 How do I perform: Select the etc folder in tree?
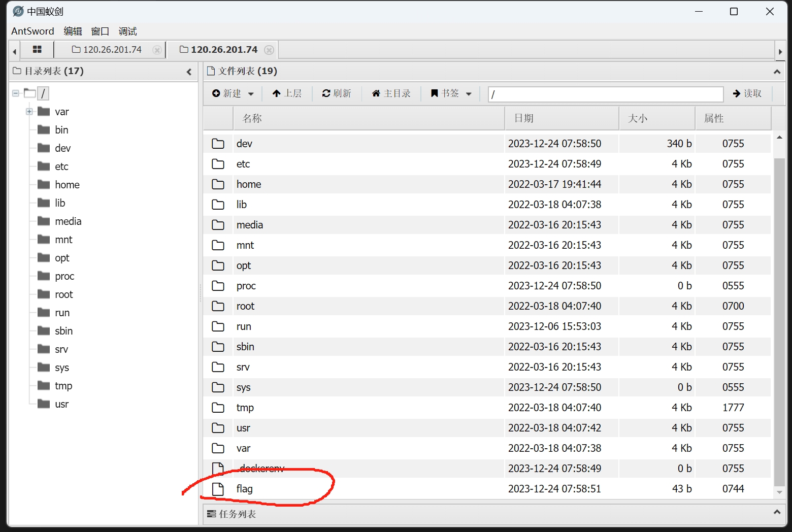tap(61, 167)
